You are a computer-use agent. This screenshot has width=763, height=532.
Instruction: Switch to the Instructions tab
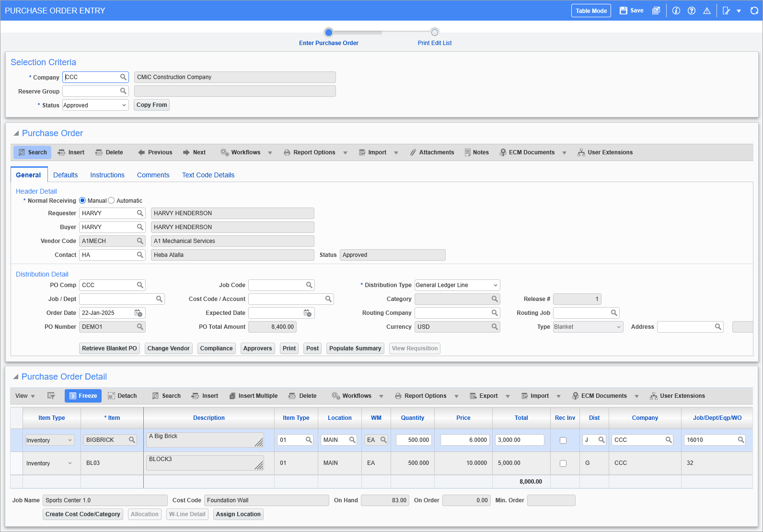click(x=107, y=175)
